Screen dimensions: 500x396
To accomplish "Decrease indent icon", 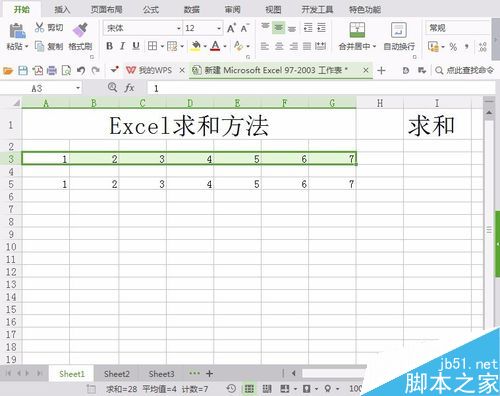I will point(308,28).
